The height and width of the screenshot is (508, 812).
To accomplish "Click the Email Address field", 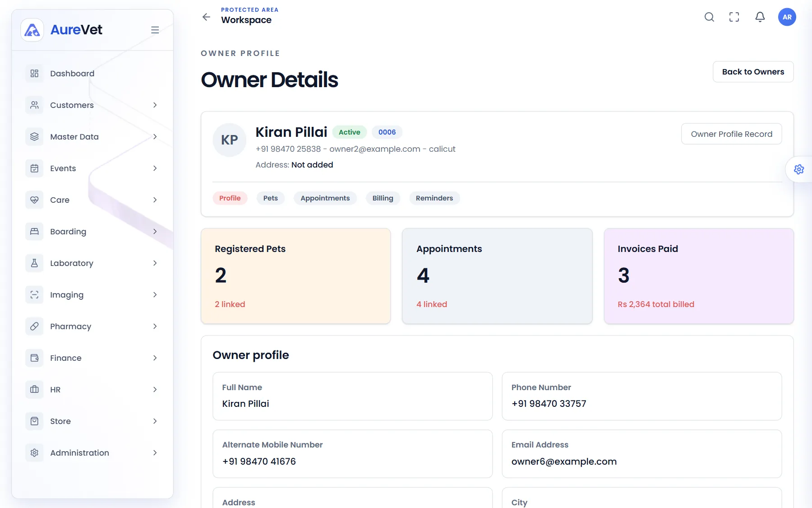I will pyautogui.click(x=642, y=454).
